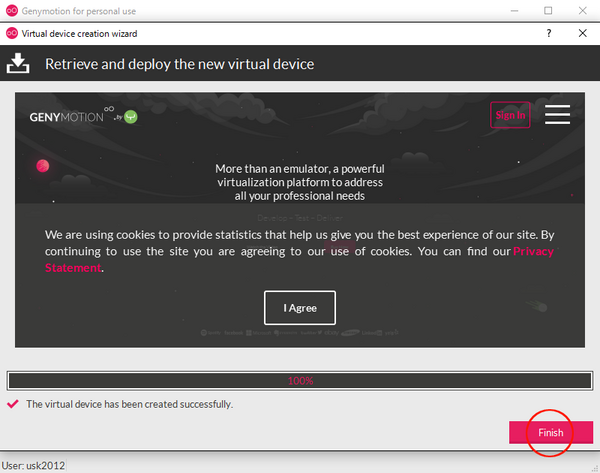Click the Genymotion app icon in title bar

[x=11, y=11]
